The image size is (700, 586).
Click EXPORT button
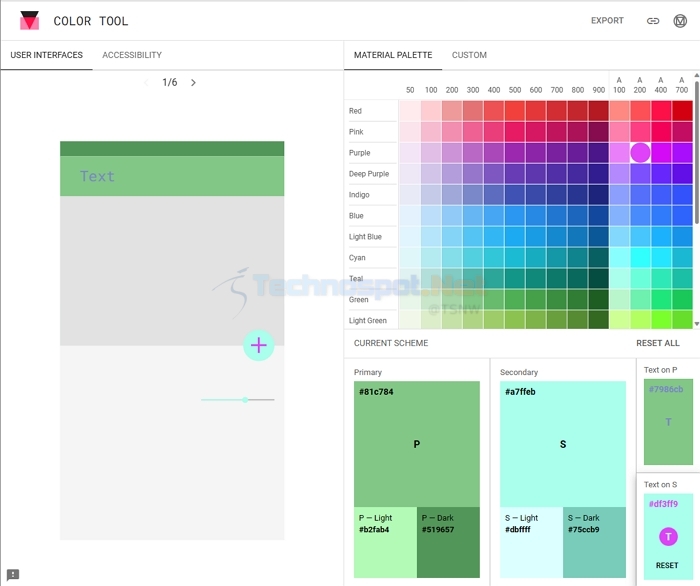point(607,21)
